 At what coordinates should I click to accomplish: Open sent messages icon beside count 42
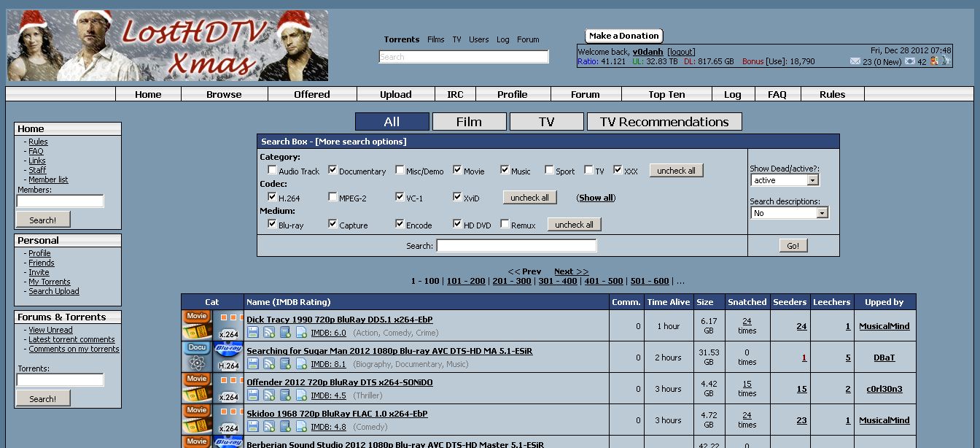[910, 61]
